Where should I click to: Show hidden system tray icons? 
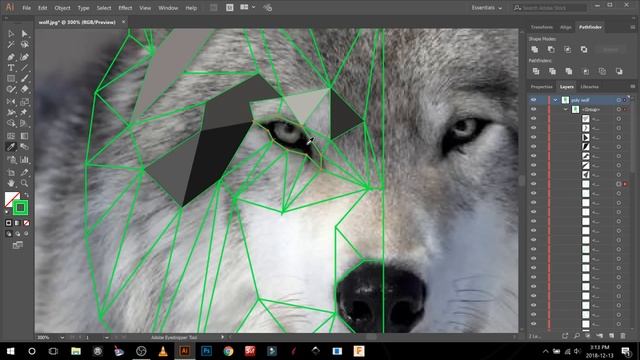point(545,351)
